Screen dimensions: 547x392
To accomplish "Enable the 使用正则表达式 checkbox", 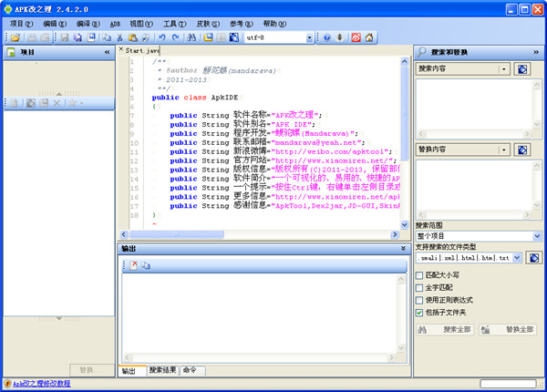I will [x=419, y=300].
